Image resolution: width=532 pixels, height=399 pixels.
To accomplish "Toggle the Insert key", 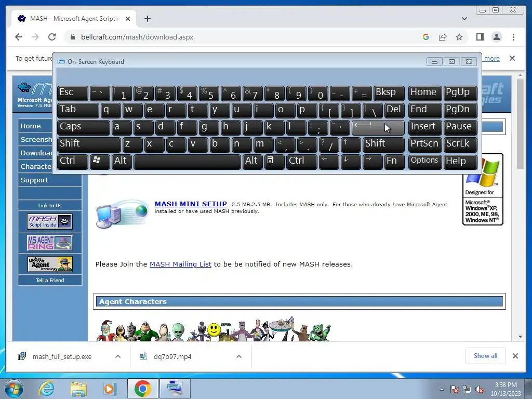I will point(425,127).
